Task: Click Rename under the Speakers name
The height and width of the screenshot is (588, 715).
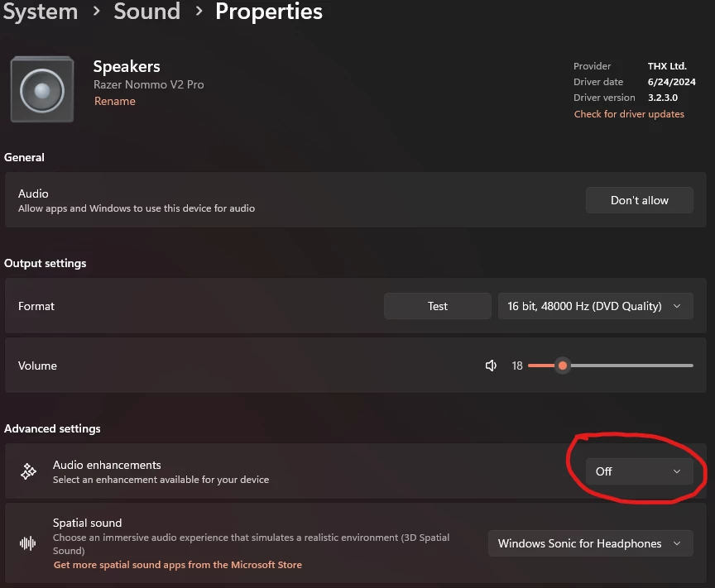Action: click(114, 101)
